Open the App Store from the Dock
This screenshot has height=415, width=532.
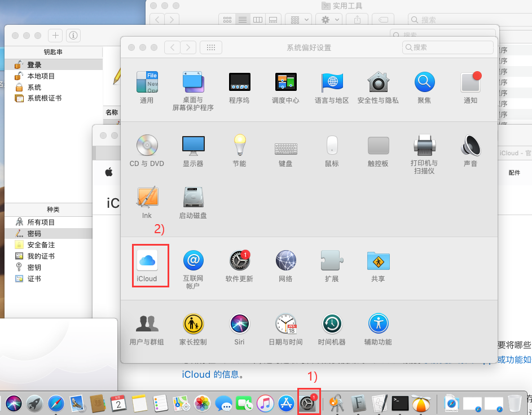pyautogui.click(x=287, y=404)
